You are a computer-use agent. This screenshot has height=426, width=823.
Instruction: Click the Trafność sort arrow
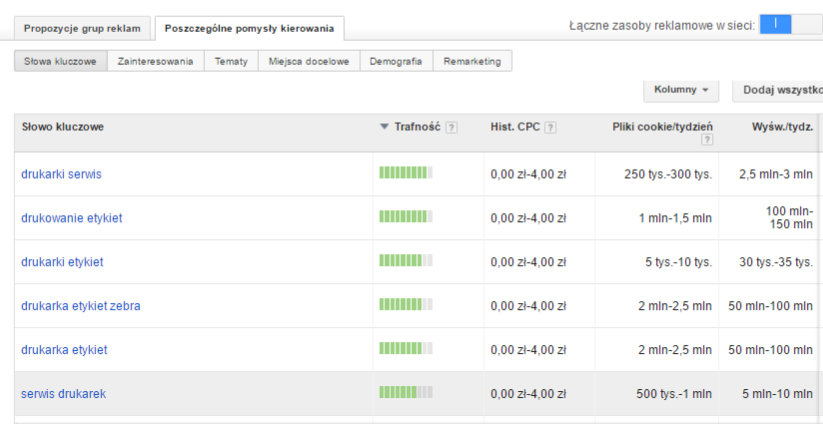click(384, 127)
